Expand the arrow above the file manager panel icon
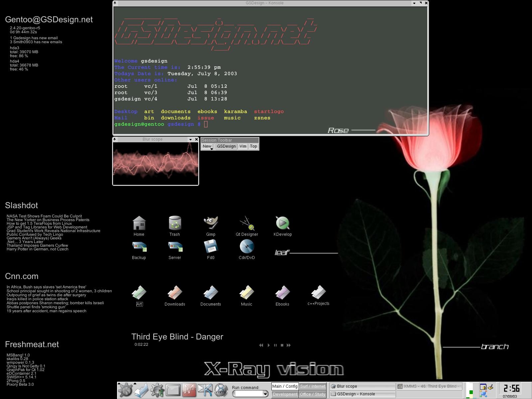 coord(135,383)
